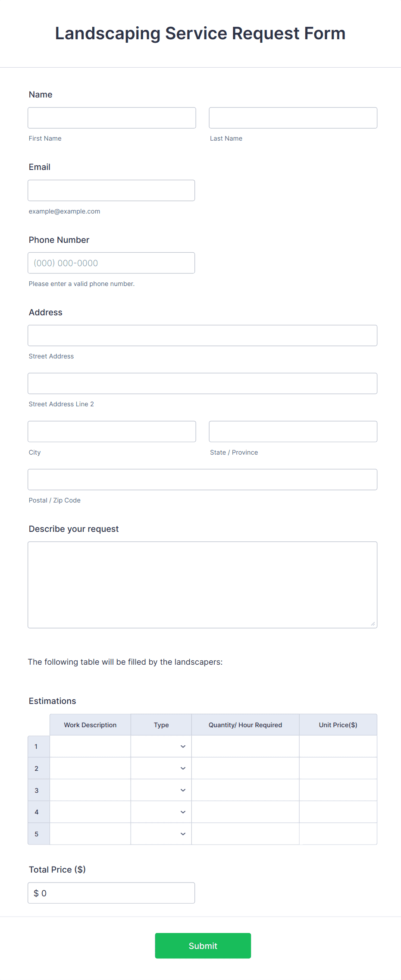Click the Describe your request text area
Image resolution: width=401 pixels, height=980 pixels.
click(202, 584)
